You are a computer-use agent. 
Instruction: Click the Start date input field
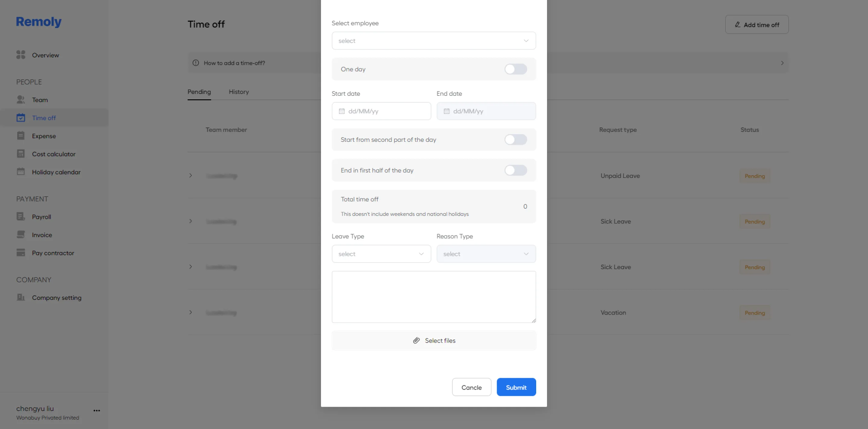(381, 111)
